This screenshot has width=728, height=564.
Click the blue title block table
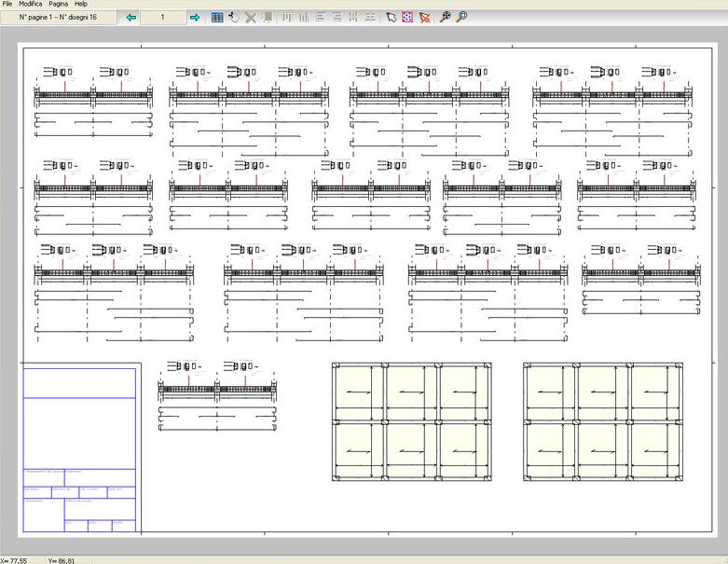click(79, 447)
